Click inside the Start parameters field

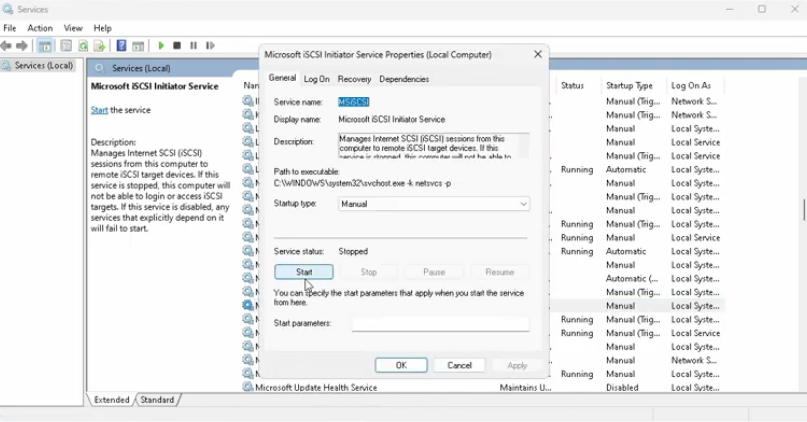(x=441, y=323)
